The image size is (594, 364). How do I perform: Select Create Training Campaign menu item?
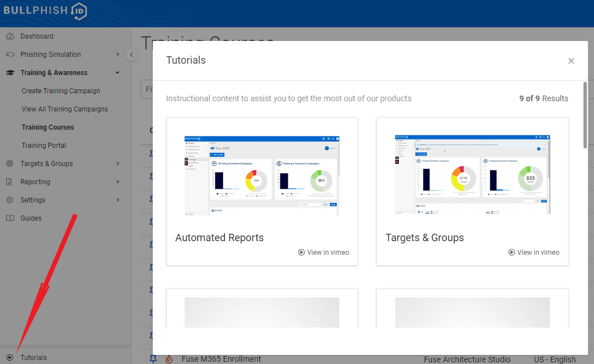point(61,91)
